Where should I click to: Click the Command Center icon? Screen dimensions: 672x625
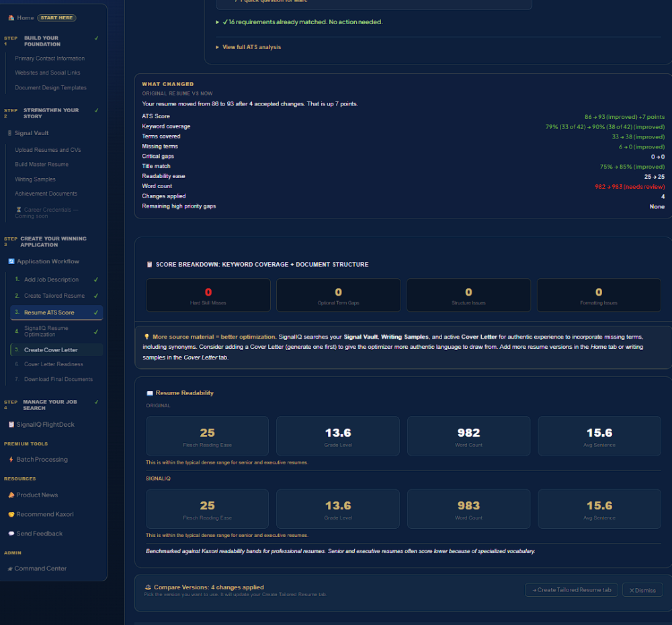point(10,569)
